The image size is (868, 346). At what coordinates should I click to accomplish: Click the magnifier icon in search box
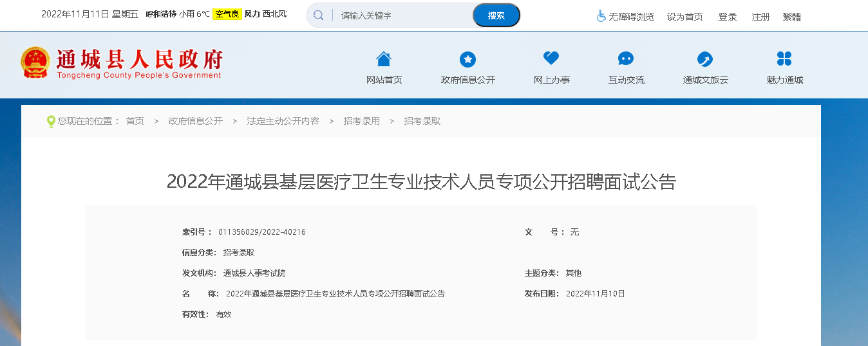coord(319,15)
